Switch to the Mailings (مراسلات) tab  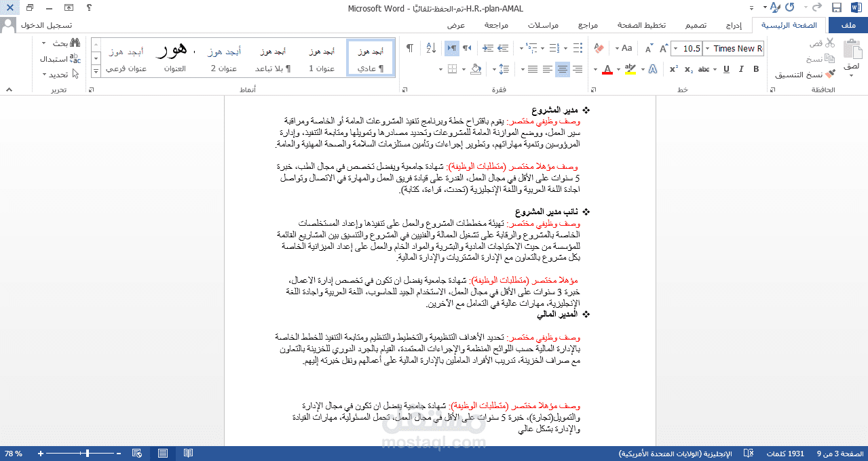coord(543,25)
